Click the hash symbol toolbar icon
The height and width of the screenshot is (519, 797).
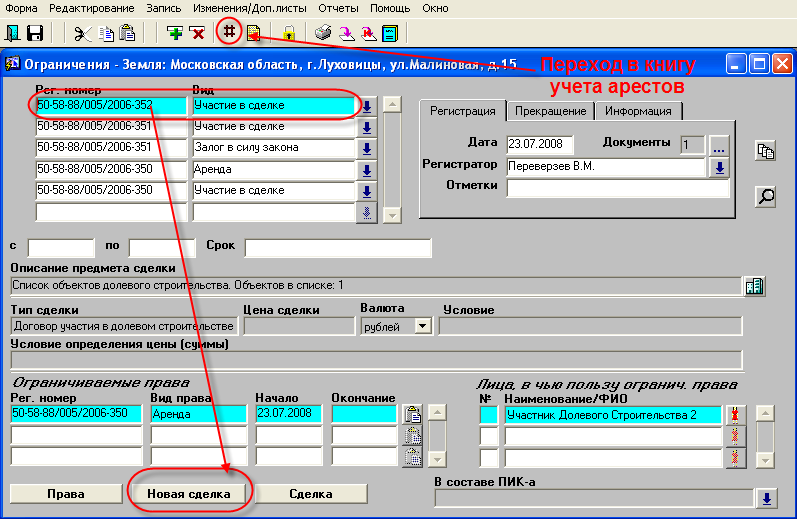pos(229,32)
